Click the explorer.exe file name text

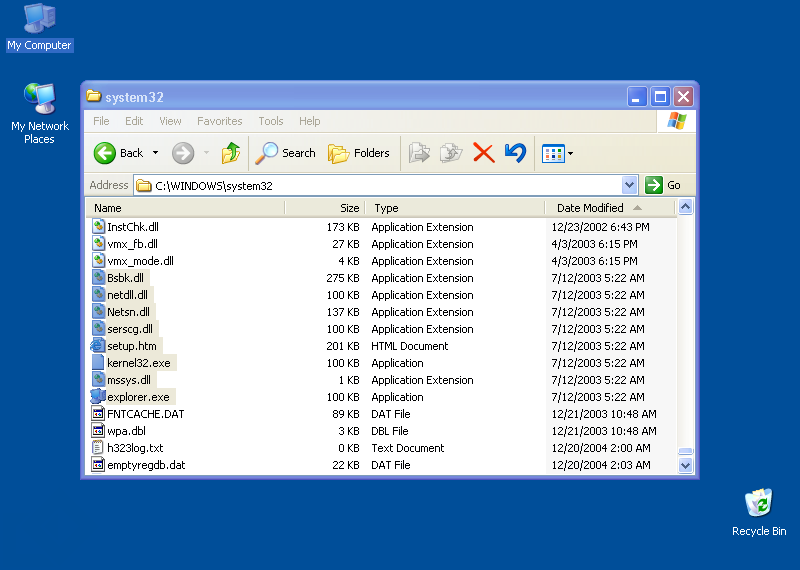pos(138,397)
